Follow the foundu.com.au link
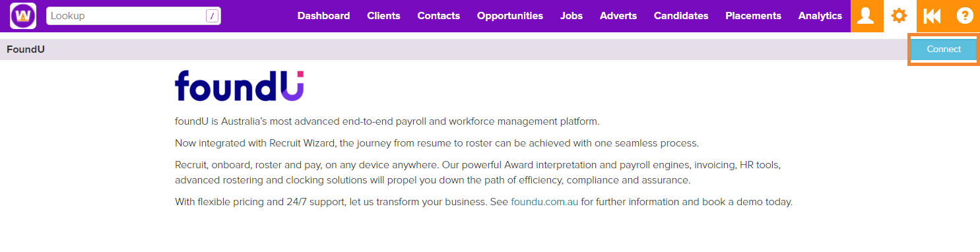The width and height of the screenshot is (980, 252). click(x=544, y=202)
